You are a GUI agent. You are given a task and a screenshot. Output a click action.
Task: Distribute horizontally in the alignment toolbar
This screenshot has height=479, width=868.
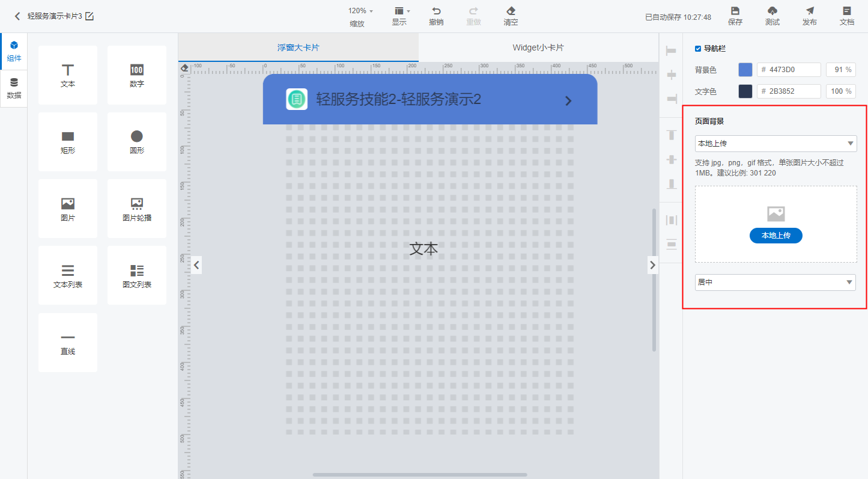671,220
